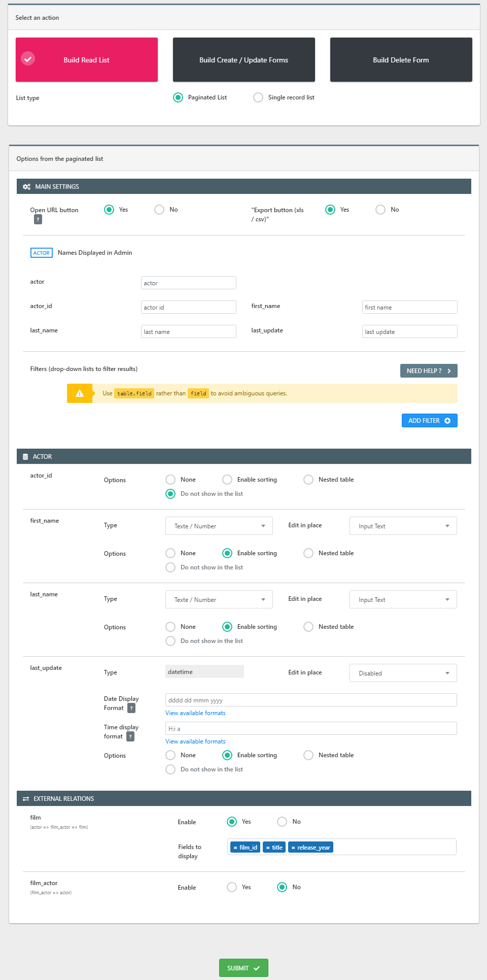Remove the film_id tag with its x
Screen dimensions: 487x980
coord(235,848)
